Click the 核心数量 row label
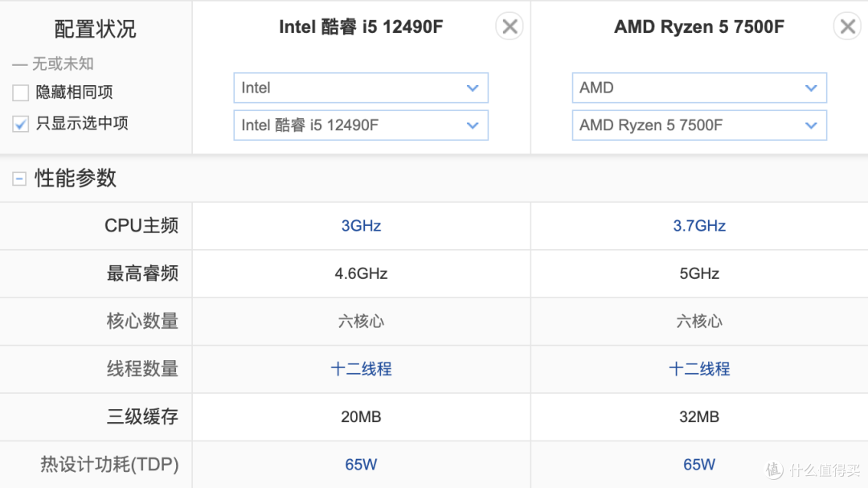868x488 pixels. [142, 322]
